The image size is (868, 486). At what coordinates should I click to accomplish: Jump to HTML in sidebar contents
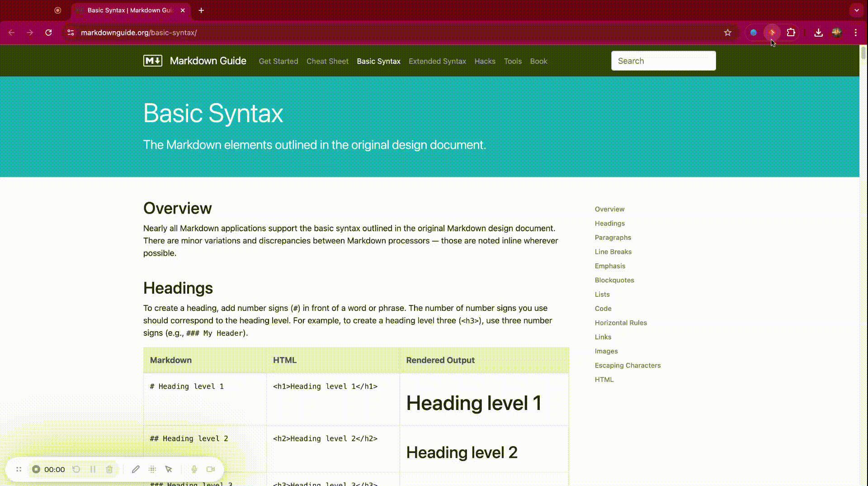point(604,380)
